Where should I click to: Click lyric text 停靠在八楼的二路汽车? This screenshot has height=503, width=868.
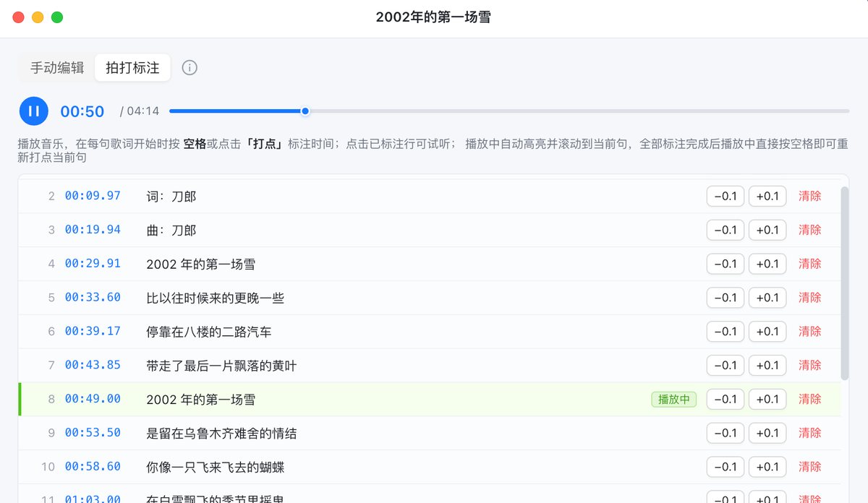(208, 332)
